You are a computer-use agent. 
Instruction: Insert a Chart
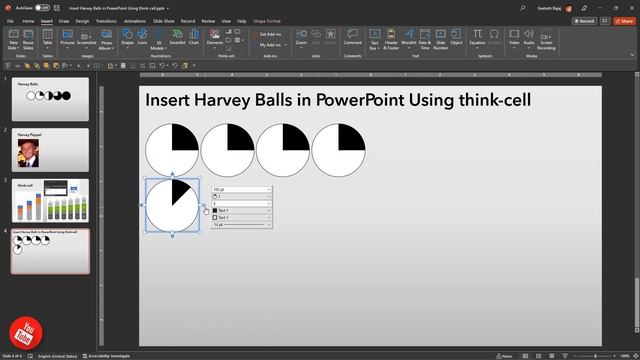click(194, 38)
